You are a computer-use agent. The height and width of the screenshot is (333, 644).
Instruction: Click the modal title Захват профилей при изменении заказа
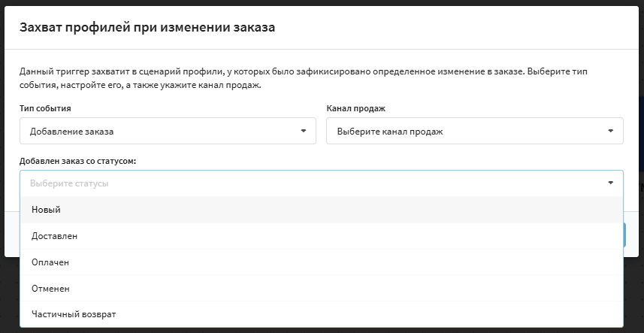pyautogui.click(x=147, y=28)
